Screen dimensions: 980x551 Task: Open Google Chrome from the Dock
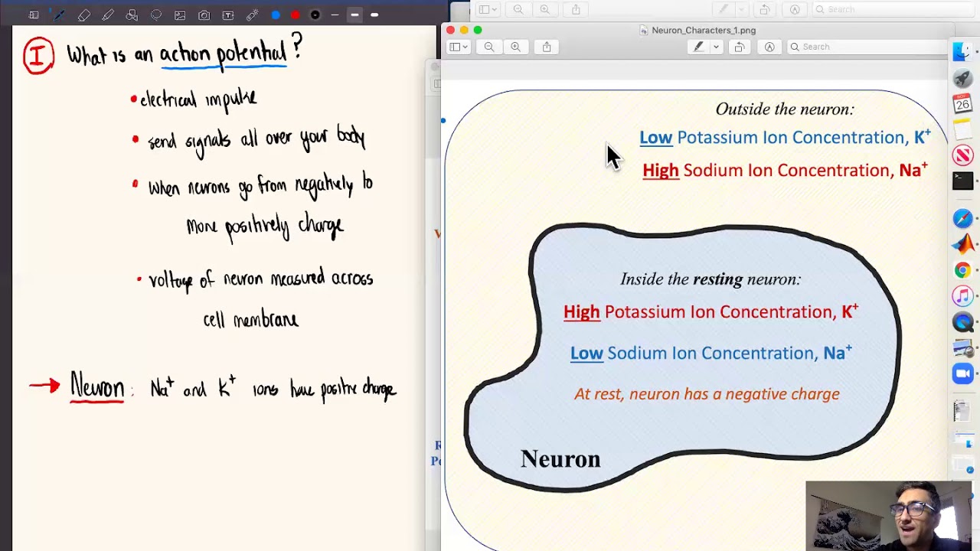[963, 270]
